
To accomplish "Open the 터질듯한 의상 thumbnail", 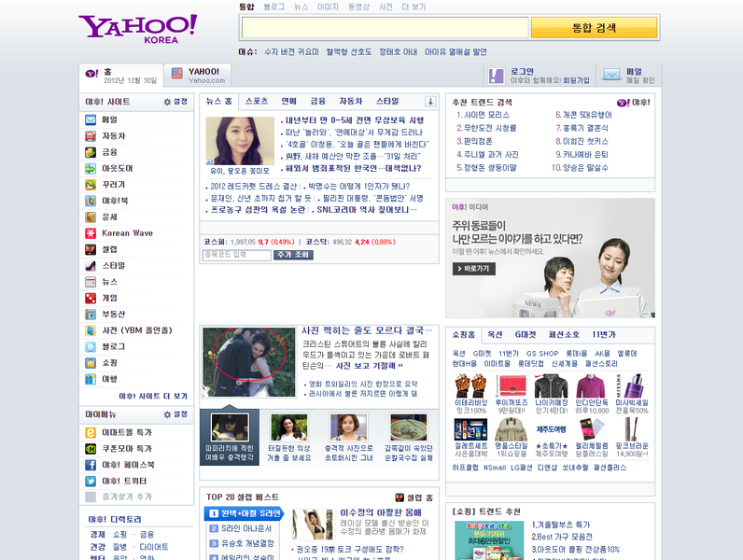I will pyautogui.click(x=289, y=427).
